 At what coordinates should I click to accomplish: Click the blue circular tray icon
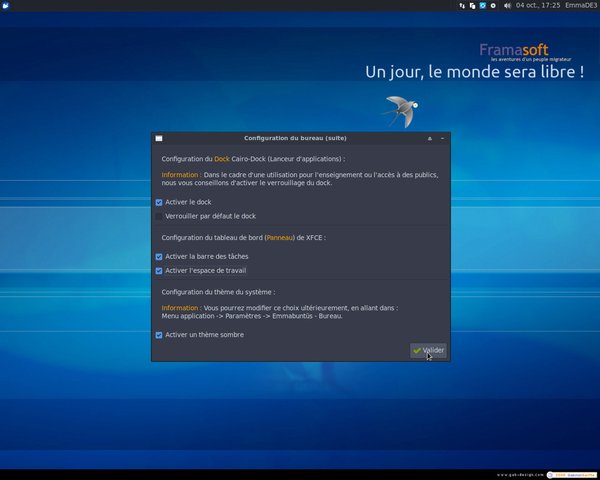[483, 6]
